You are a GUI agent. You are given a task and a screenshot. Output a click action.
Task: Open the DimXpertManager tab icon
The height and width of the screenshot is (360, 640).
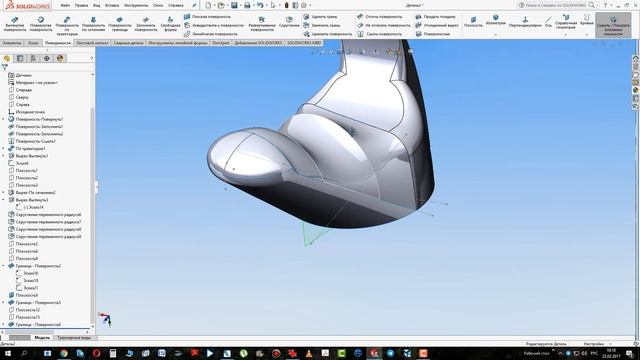tap(47, 58)
